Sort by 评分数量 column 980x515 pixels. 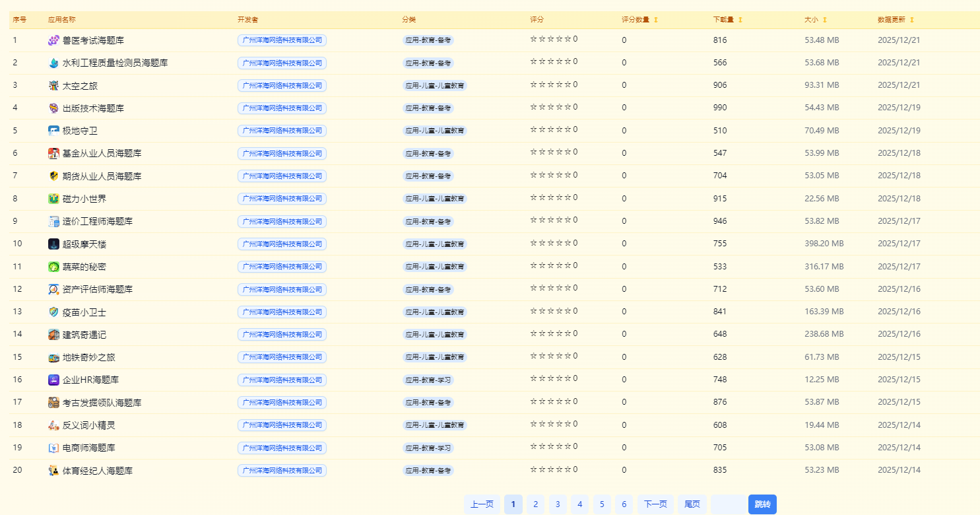click(640, 20)
